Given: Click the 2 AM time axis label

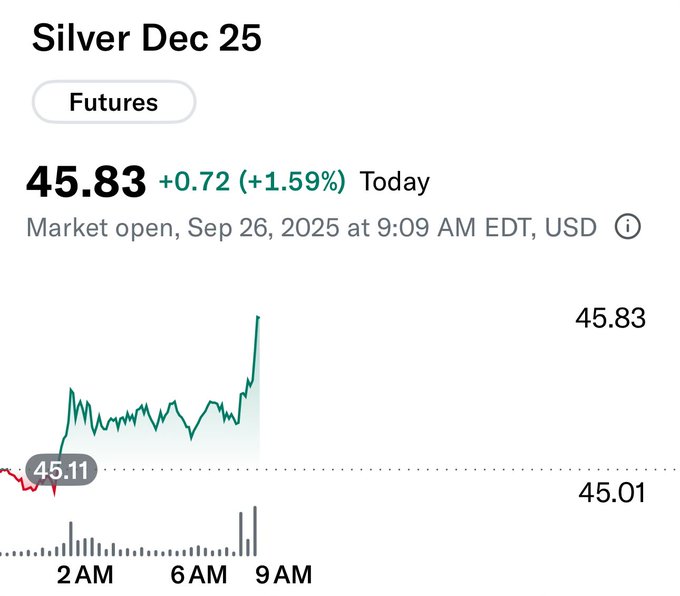Looking at the screenshot, I should (85, 574).
